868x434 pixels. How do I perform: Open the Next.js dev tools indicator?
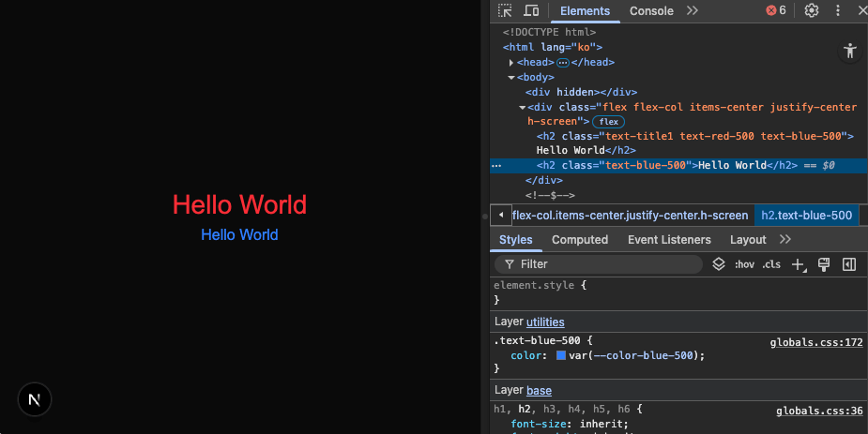[x=35, y=399]
